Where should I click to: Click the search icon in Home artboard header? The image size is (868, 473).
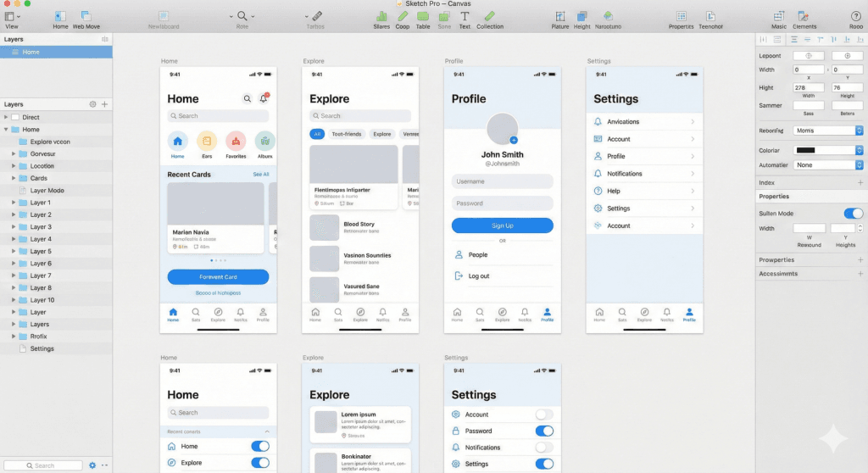pos(247,98)
